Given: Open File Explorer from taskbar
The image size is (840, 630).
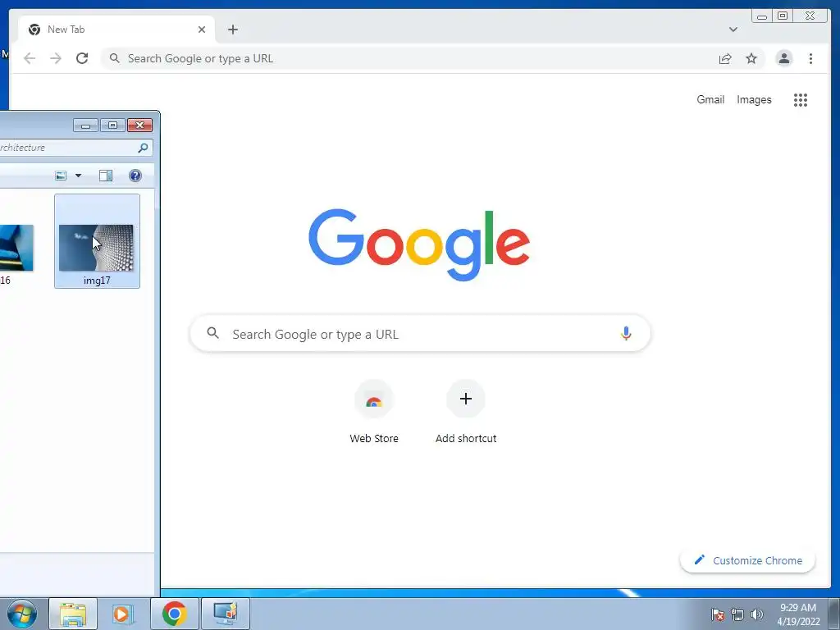Looking at the screenshot, I should [x=73, y=614].
